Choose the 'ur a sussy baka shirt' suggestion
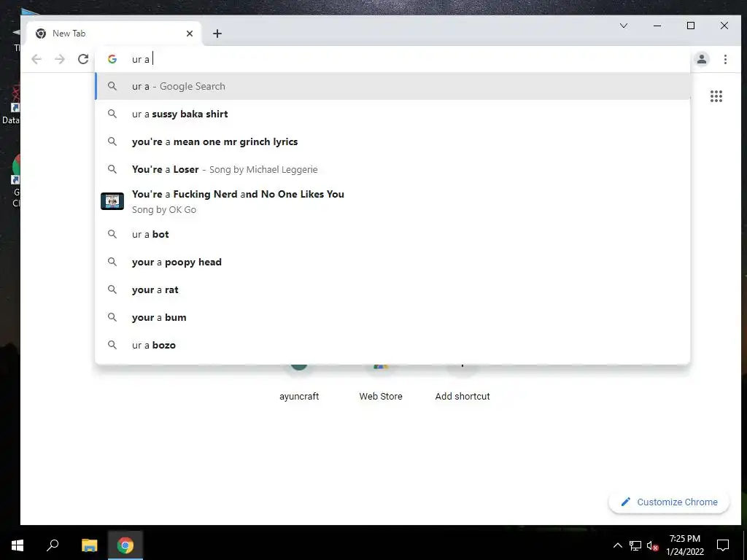This screenshot has width=747, height=560. [x=392, y=114]
